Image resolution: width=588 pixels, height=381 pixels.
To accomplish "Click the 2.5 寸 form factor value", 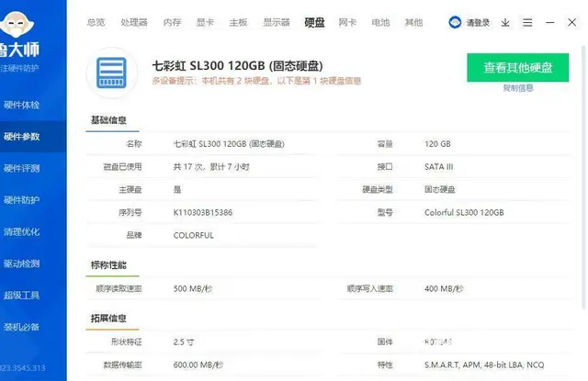I will [x=184, y=342].
